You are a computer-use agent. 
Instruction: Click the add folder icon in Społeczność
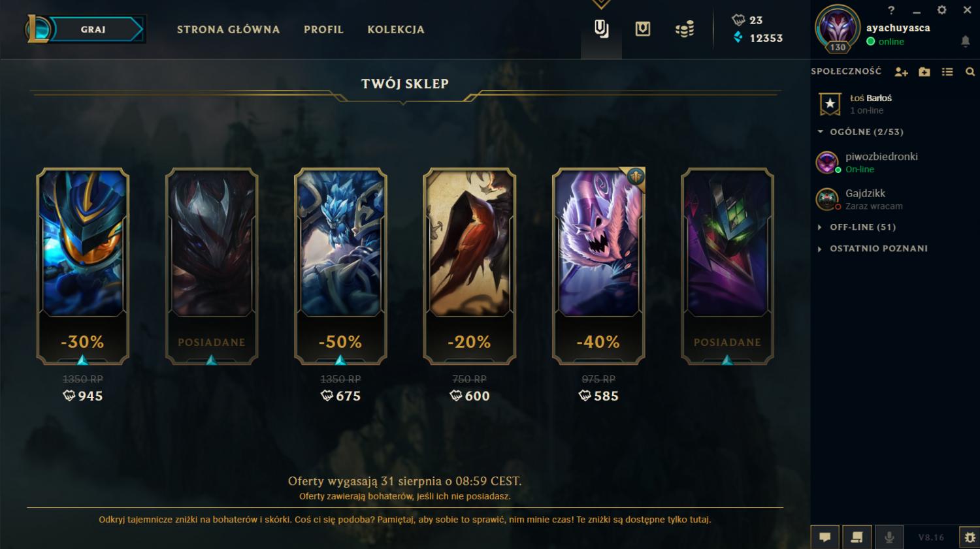(x=924, y=72)
